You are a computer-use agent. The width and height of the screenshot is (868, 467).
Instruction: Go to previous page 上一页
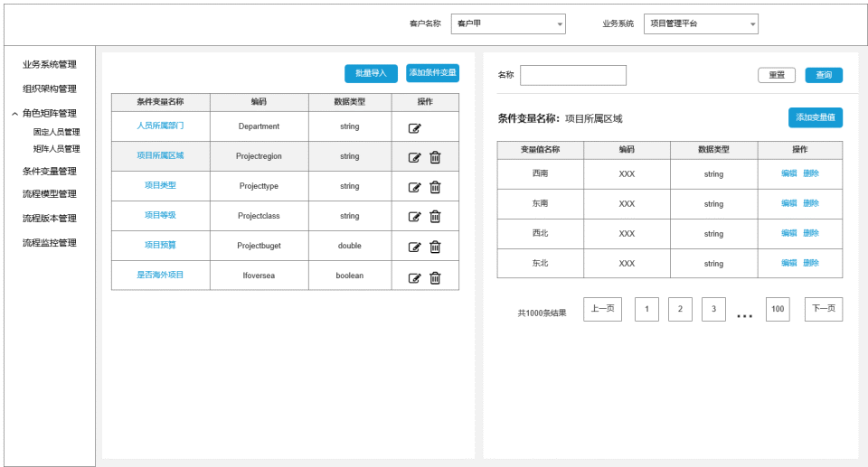tap(602, 309)
